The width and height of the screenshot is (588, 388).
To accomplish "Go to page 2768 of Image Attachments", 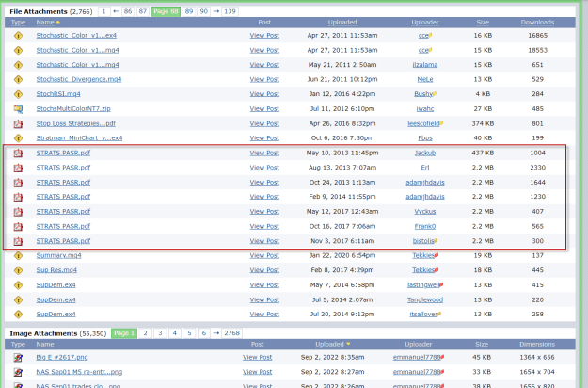I will pos(231,333).
